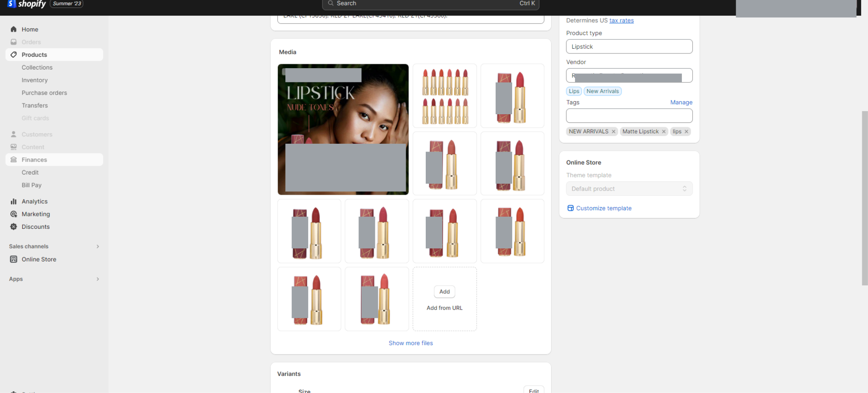
Task: Open Gift cards in the sidebar
Action: click(35, 118)
